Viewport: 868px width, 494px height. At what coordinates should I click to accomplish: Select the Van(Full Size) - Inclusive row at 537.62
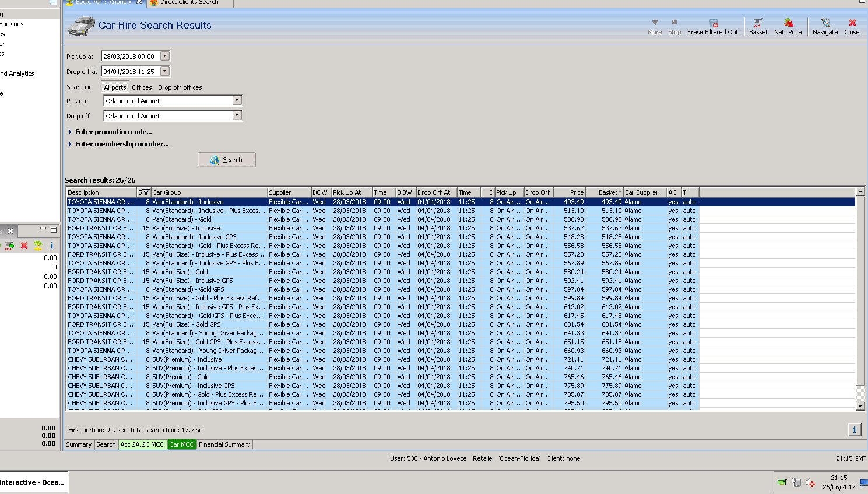point(461,228)
